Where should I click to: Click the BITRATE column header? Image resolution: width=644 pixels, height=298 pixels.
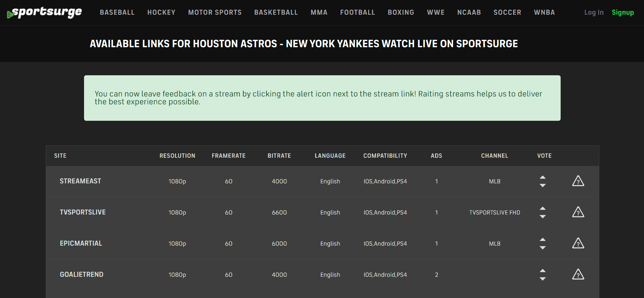[279, 156]
